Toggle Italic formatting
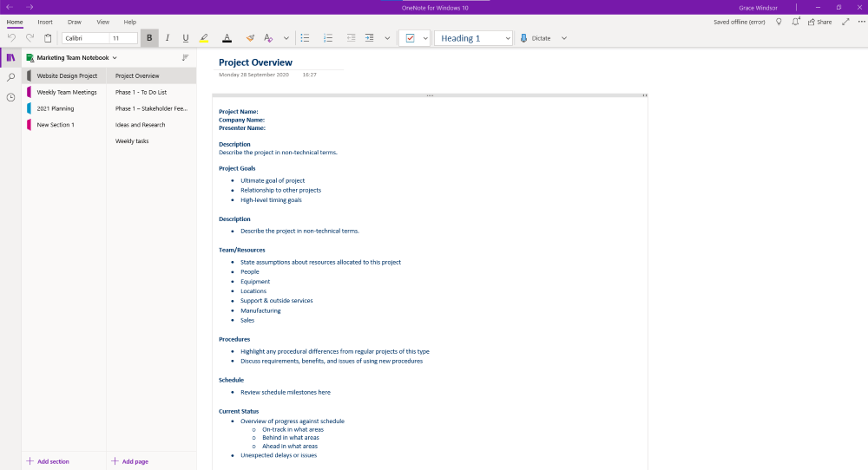The height and width of the screenshot is (470, 868). pyautogui.click(x=167, y=38)
